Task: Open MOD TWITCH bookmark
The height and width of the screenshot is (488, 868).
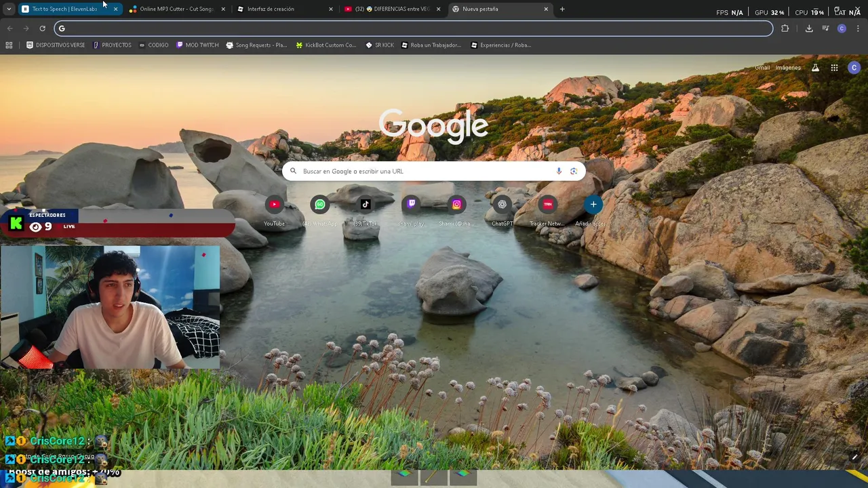Action: (197, 45)
